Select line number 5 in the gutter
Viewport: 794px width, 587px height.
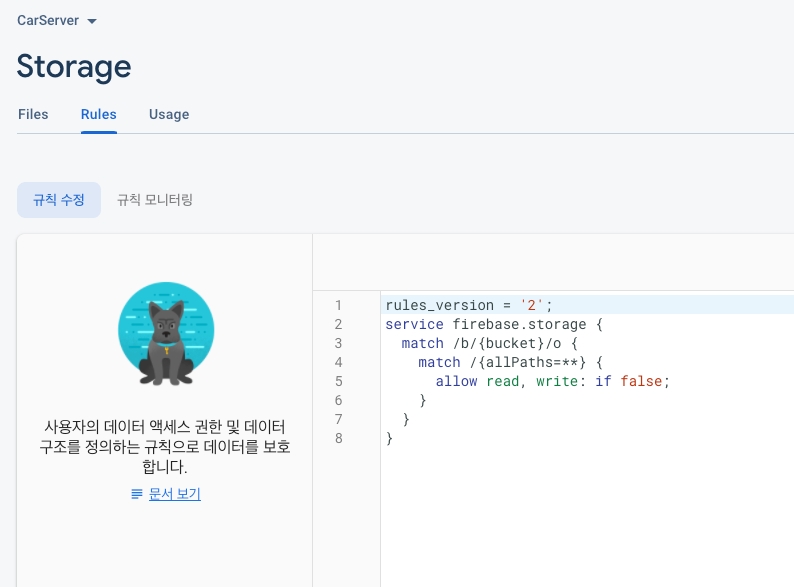[x=338, y=381]
